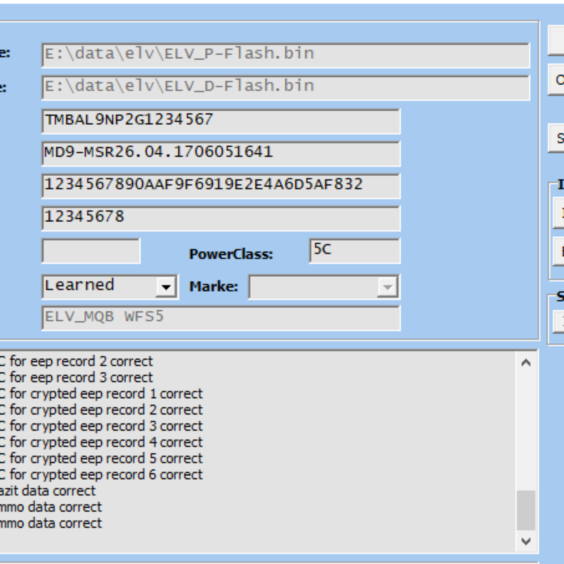
Task: Click the PowerClass label
Action: tap(231, 254)
